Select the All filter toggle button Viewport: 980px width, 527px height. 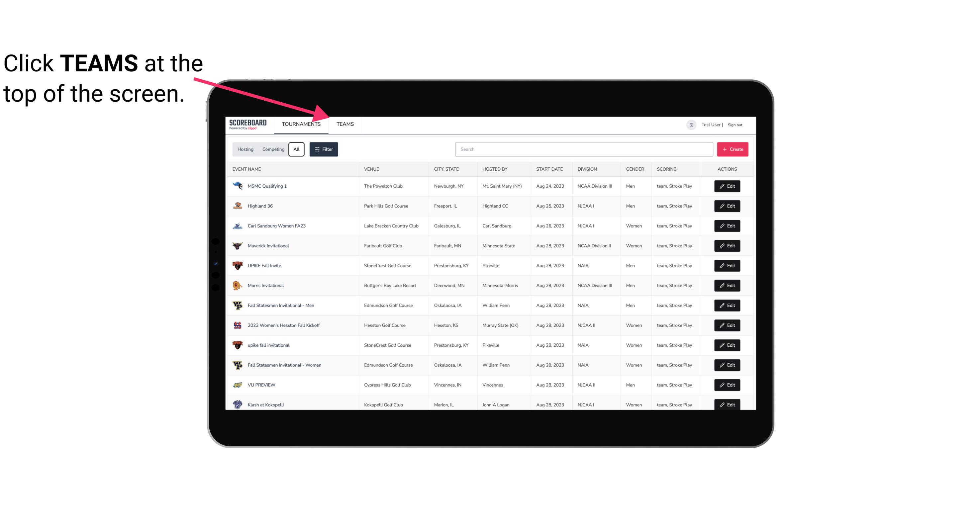[296, 149]
